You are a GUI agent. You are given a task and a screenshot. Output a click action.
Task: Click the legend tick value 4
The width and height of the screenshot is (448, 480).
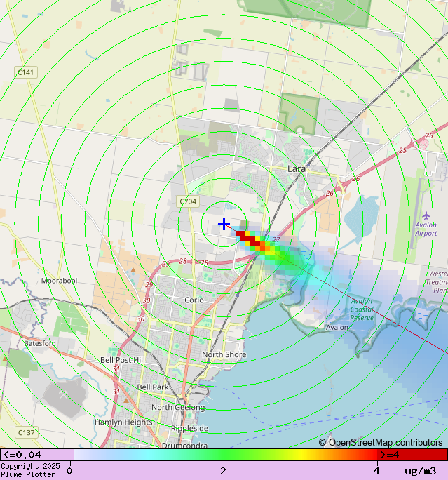tap(376, 471)
